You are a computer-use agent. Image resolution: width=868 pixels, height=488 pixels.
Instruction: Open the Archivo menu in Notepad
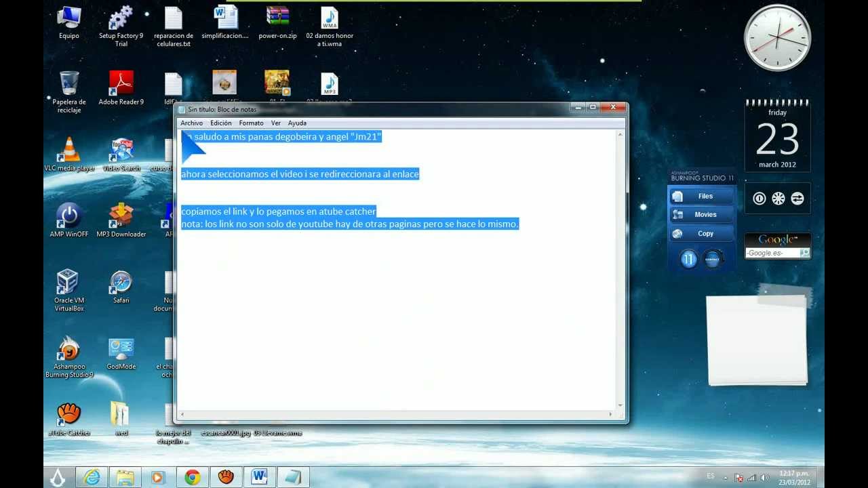click(191, 123)
